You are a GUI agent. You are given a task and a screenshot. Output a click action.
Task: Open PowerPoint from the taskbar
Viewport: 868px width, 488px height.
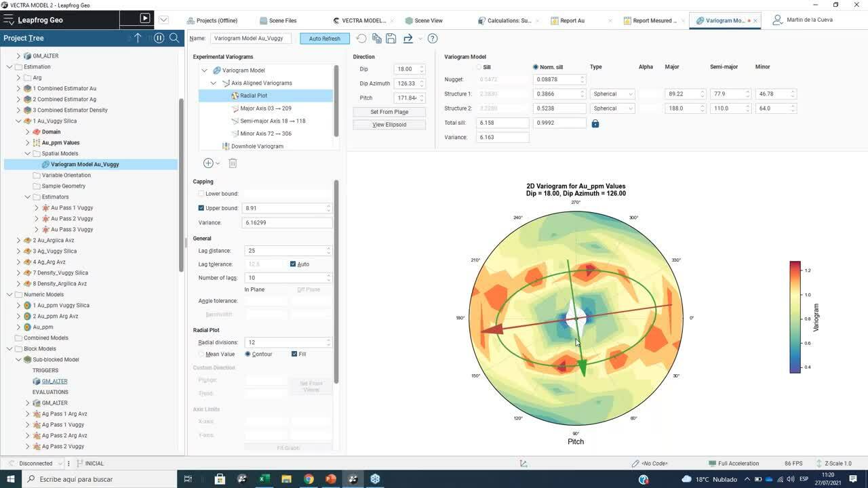[331, 479]
